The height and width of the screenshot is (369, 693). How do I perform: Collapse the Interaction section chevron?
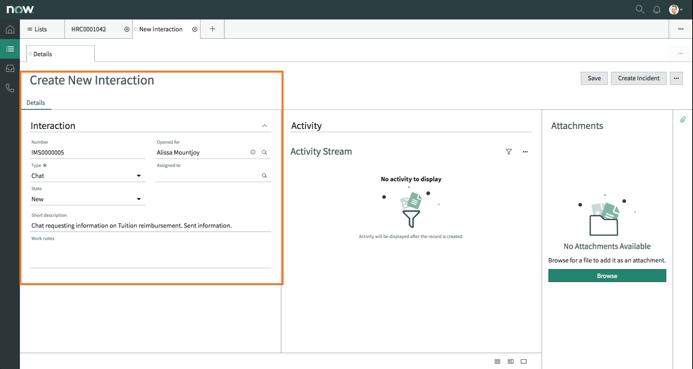point(264,126)
